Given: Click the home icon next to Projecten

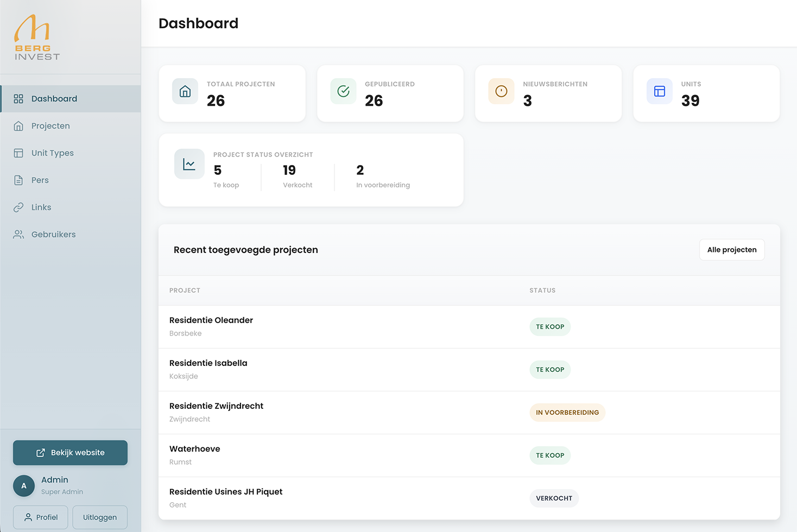Looking at the screenshot, I should (18, 125).
